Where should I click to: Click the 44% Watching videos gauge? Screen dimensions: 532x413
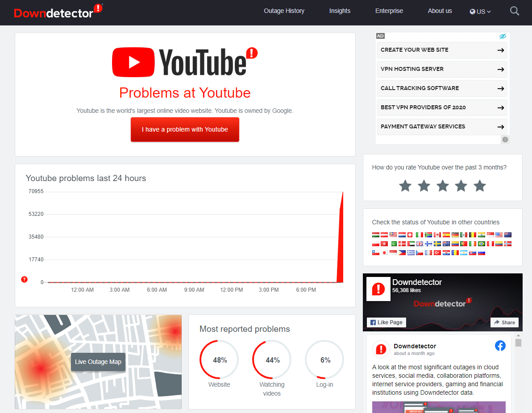coord(272,359)
